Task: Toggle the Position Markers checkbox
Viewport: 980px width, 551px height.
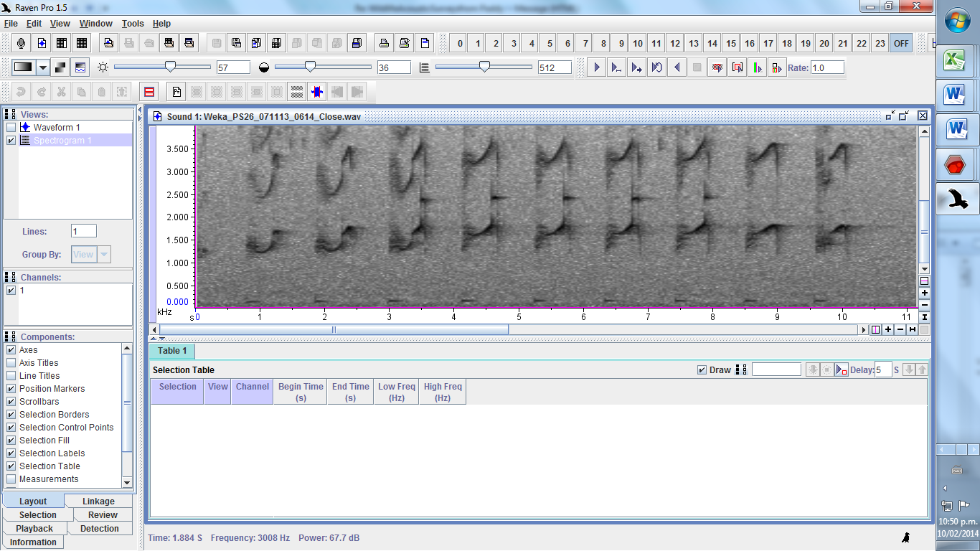Action: coord(11,389)
